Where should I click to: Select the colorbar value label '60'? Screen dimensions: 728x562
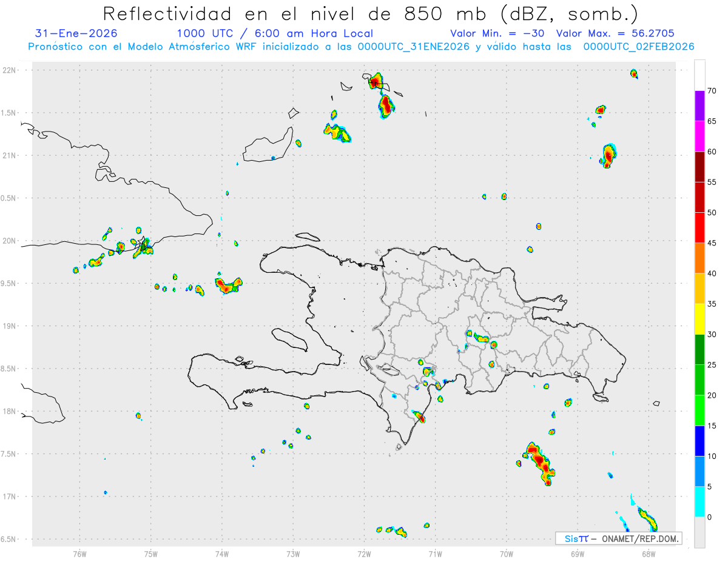click(712, 152)
